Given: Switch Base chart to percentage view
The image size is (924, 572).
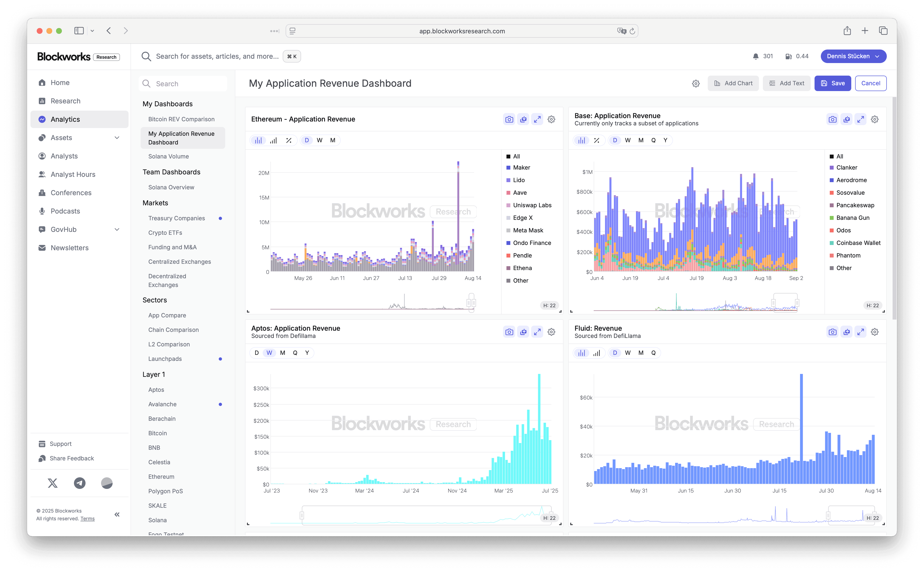Looking at the screenshot, I should (x=596, y=140).
